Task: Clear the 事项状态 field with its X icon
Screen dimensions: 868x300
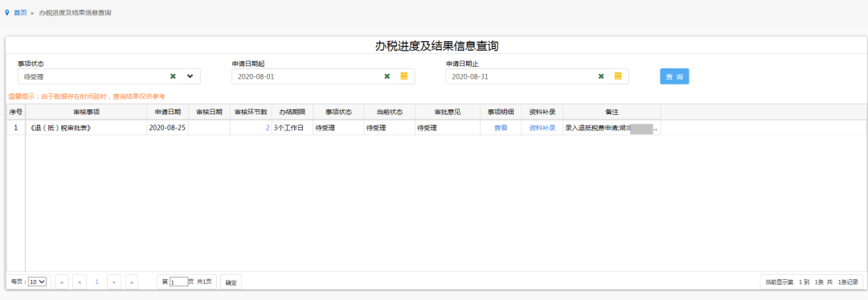Action: tap(173, 76)
